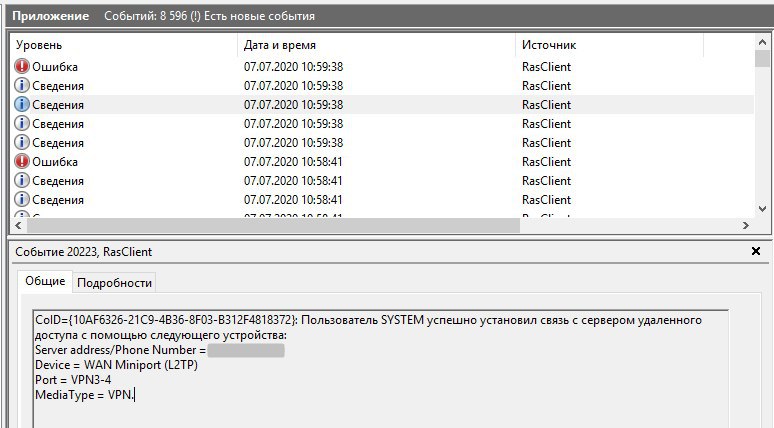Click the Приложение panel title
Image resolution: width=774 pixels, height=428 pixels.
(x=50, y=16)
